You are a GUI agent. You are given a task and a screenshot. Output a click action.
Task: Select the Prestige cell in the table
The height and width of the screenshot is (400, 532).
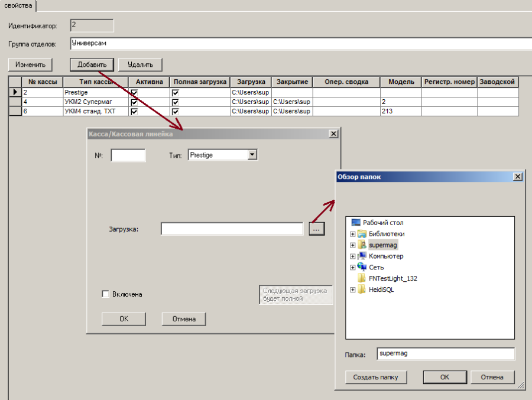coord(96,92)
